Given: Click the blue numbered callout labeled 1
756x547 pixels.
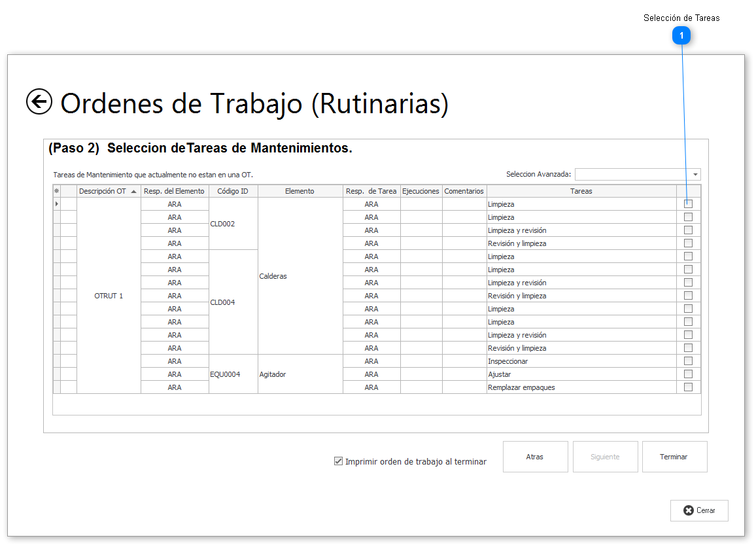Looking at the screenshot, I should (x=681, y=36).
